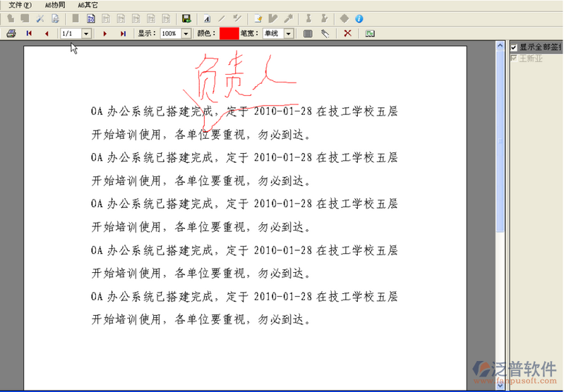Go to the next page

click(x=104, y=33)
